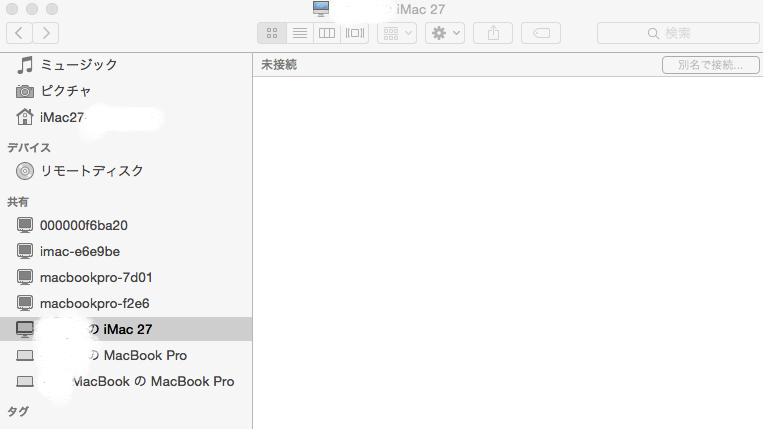This screenshot has width=763, height=429.
Task: Select shared computer imac-e6e9be
Action: [x=126, y=251]
